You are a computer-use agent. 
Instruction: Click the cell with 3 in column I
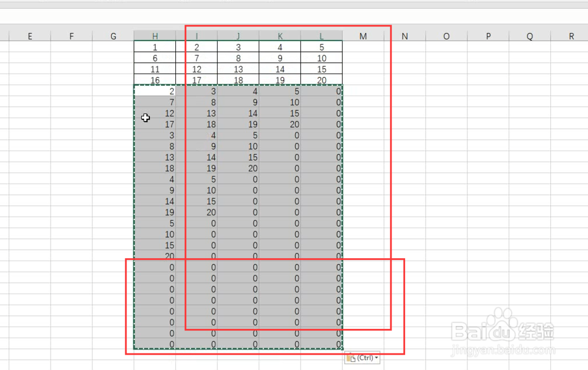pos(196,91)
